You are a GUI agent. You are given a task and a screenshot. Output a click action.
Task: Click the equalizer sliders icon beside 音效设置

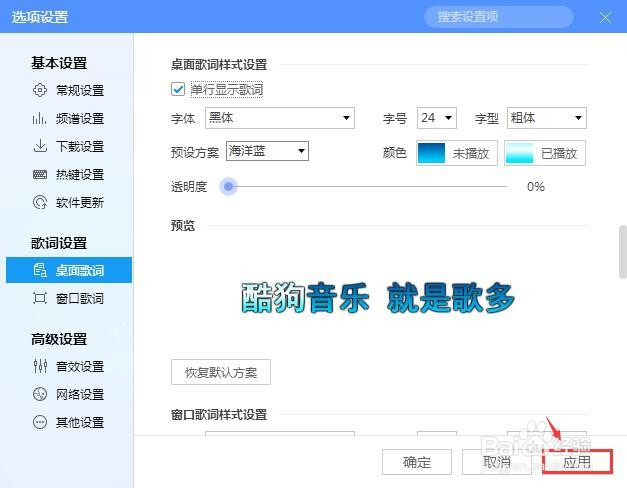pyautogui.click(x=40, y=366)
